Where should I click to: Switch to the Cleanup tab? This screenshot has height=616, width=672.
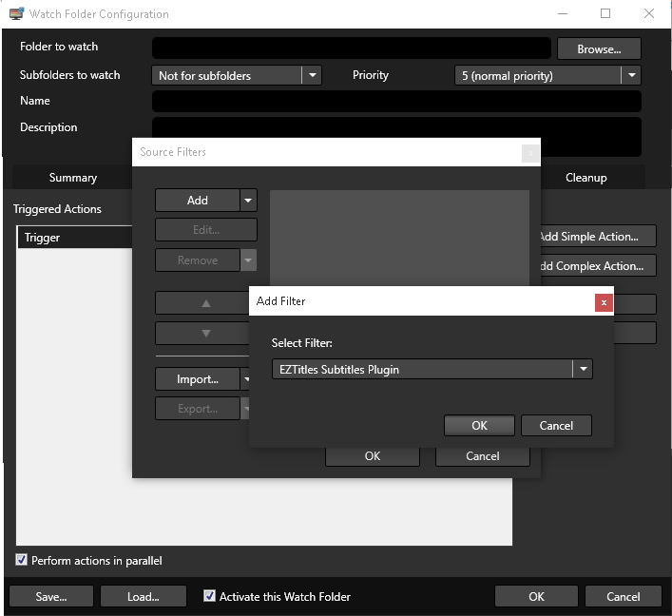coord(586,178)
